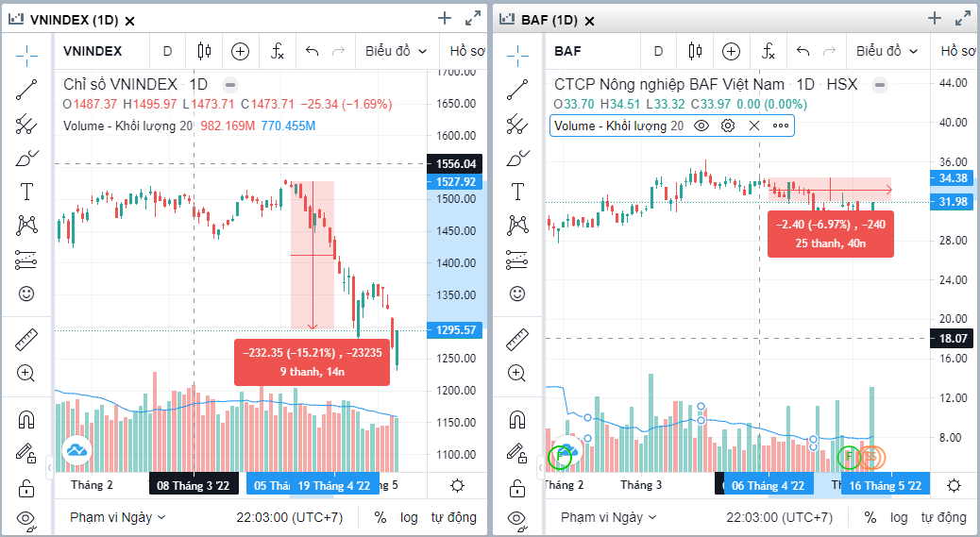Hide the Volume indicator in BAF chart

701,126
